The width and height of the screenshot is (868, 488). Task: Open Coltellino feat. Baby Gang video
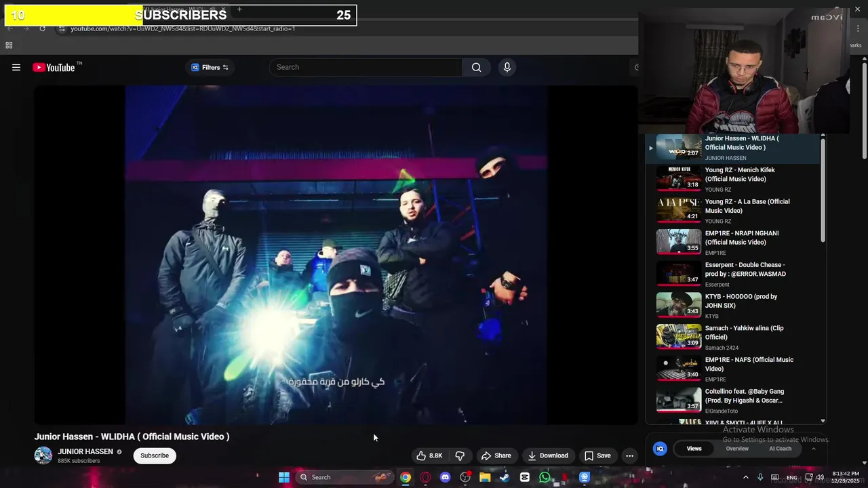733,400
